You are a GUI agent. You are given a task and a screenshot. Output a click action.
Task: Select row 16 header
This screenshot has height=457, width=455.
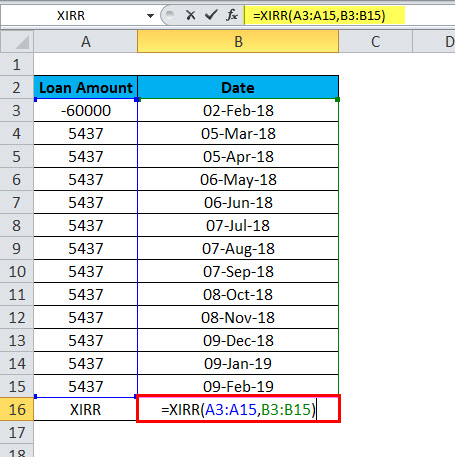[17, 409]
